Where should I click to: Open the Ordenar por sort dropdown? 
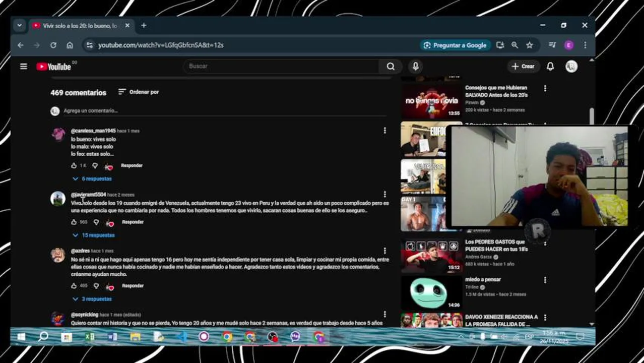pyautogui.click(x=139, y=92)
